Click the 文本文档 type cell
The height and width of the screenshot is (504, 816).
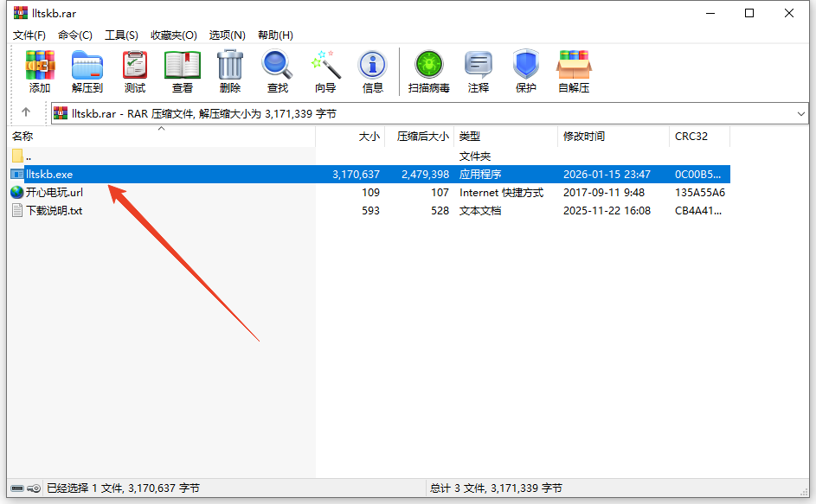point(479,211)
